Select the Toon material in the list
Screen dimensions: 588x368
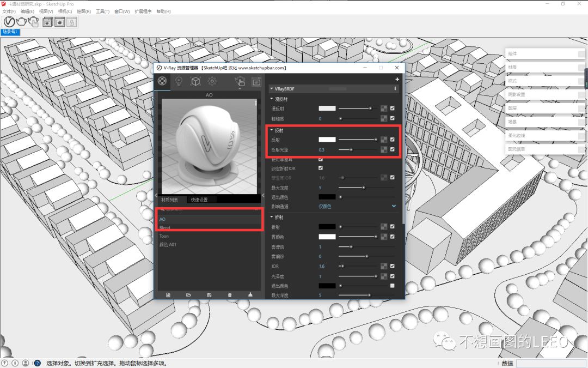[164, 236]
